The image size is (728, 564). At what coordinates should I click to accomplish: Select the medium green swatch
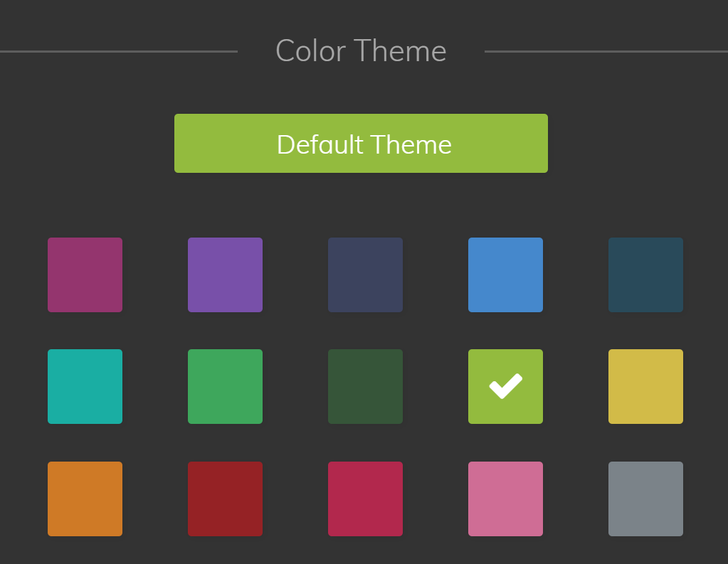(225, 386)
